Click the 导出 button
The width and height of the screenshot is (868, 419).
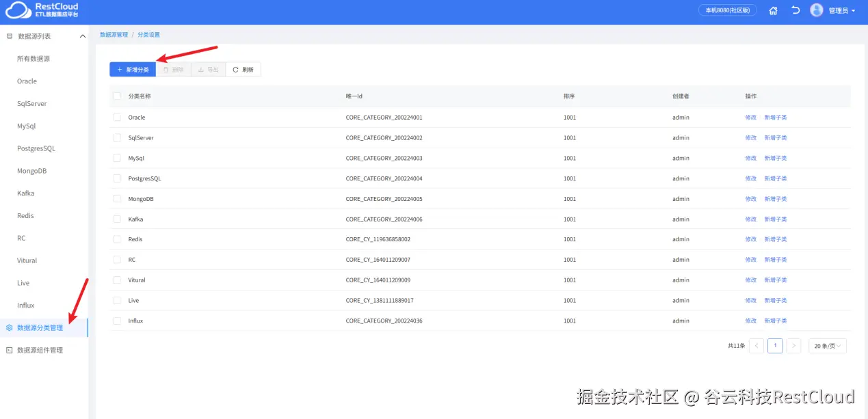click(208, 70)
